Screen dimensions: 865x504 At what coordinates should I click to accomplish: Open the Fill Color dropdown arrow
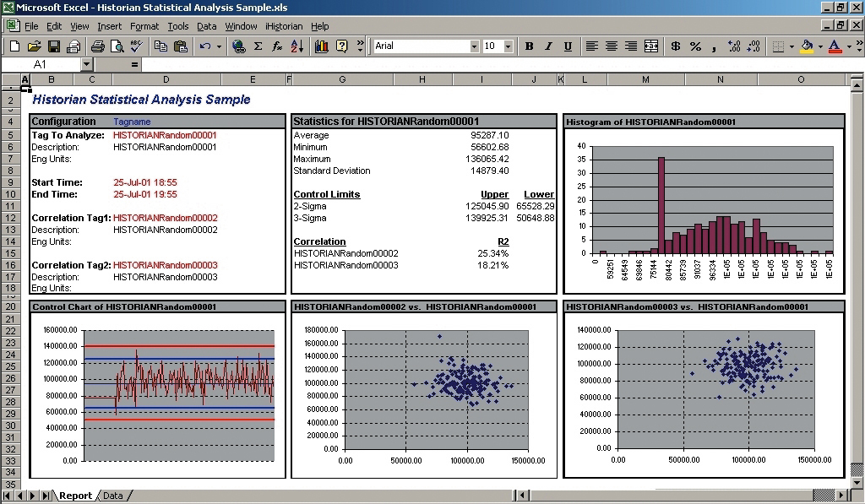pyautogui.click(x=820, y=46)
